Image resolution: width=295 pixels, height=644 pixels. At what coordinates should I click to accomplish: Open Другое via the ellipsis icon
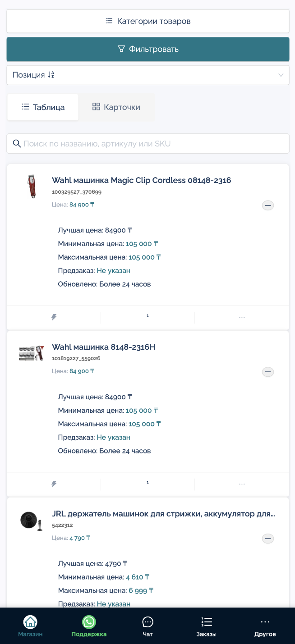(265, 622)
